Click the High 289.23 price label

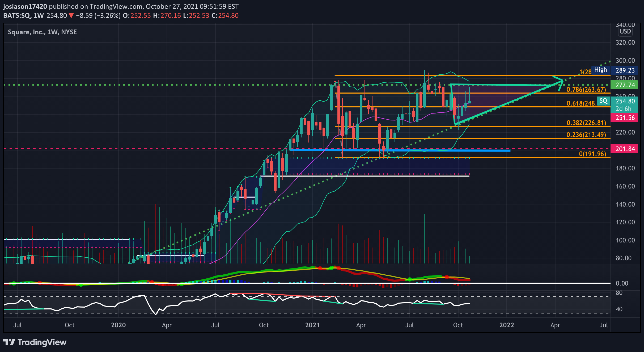pyautogui.click(x=615, y=70)
